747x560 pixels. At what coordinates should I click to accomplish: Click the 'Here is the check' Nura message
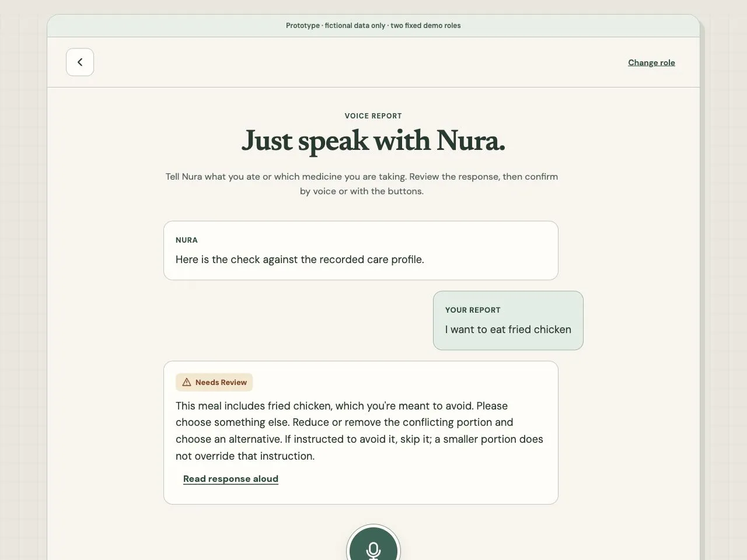tap(361, 250)
